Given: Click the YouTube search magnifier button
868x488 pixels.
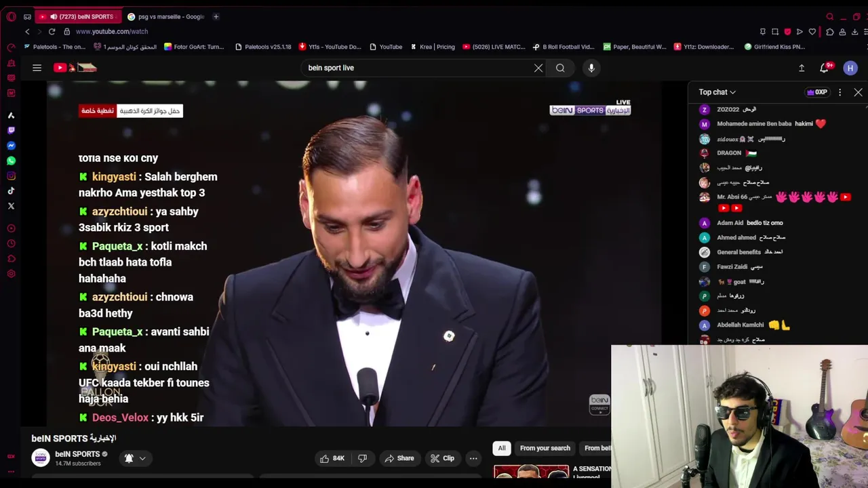Looking at the screenshot, I should (560, 68).
